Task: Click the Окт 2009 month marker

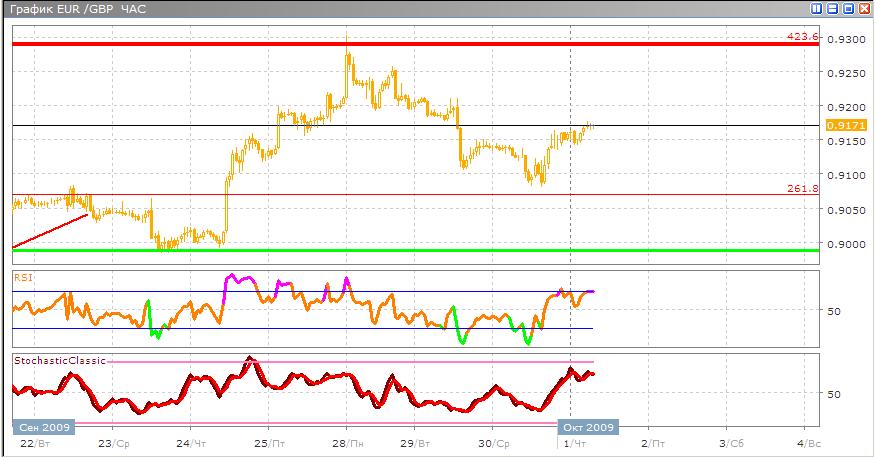Action: pos(587,426)
